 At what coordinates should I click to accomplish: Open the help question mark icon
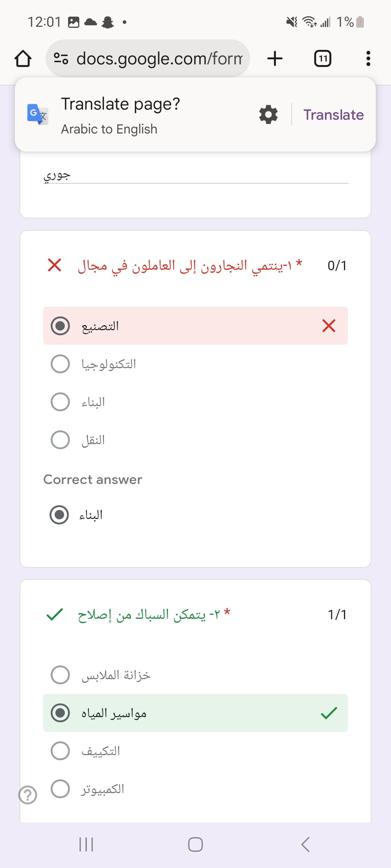click(x=28, y=795)
